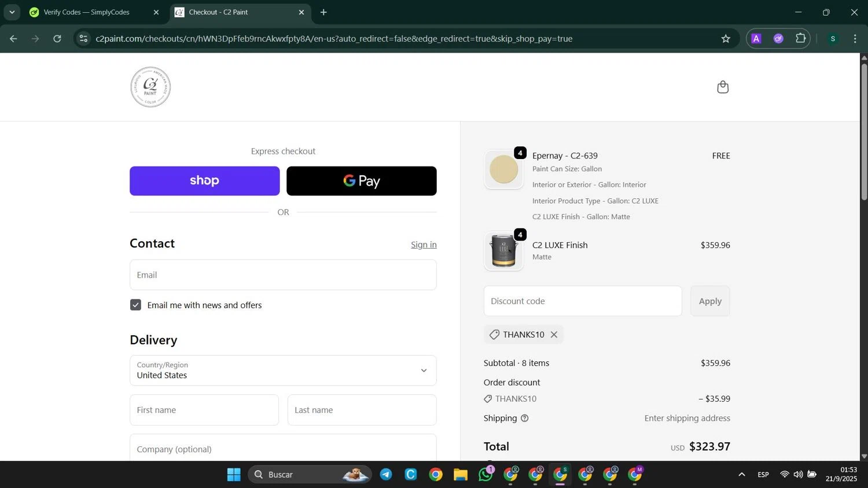Pay with Shop Pay button
868x488 pixels.
(205, 181)
